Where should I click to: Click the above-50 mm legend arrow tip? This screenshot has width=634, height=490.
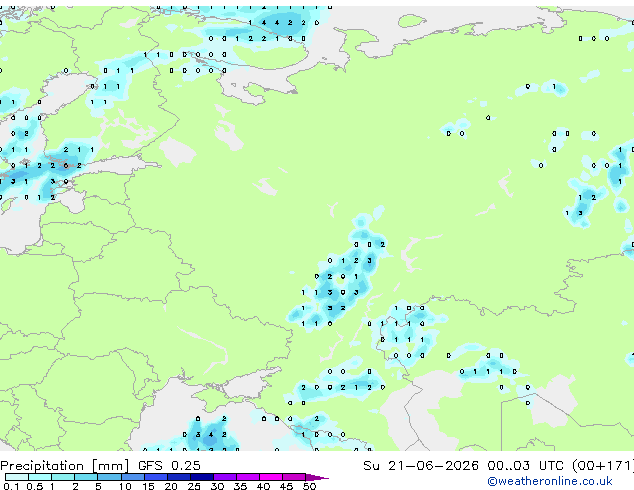(x=317, y=478)
